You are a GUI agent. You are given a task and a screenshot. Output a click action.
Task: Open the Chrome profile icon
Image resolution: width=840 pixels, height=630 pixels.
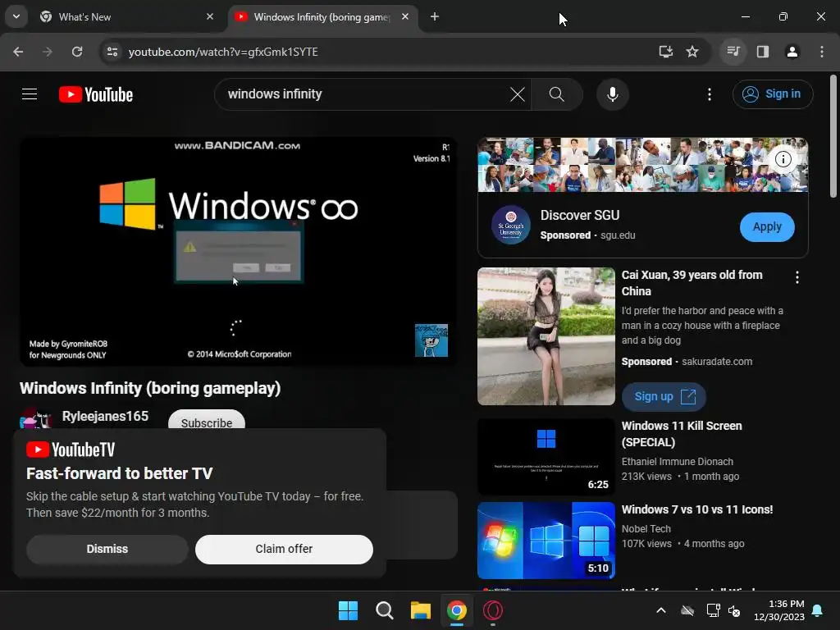point(792,52)
